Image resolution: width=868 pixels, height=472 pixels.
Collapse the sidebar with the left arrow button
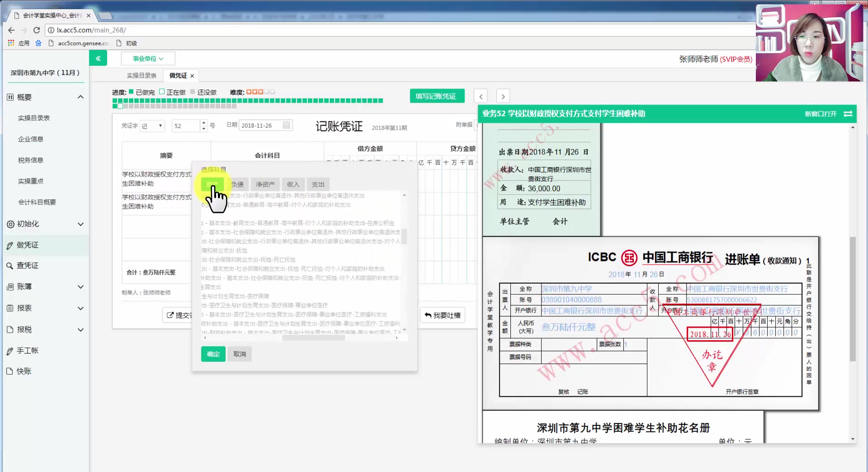point(98,58)
